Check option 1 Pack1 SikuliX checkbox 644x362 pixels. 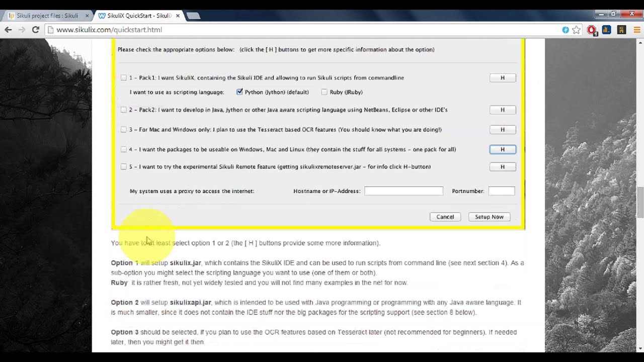124,77
